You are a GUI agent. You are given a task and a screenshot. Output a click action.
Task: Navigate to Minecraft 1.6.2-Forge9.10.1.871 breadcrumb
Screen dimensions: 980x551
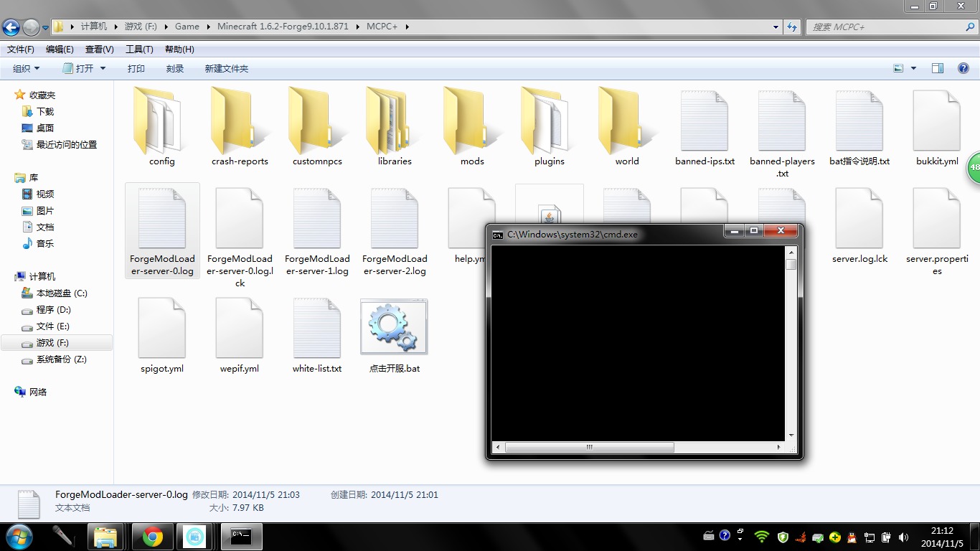click(x=283, y=27)
